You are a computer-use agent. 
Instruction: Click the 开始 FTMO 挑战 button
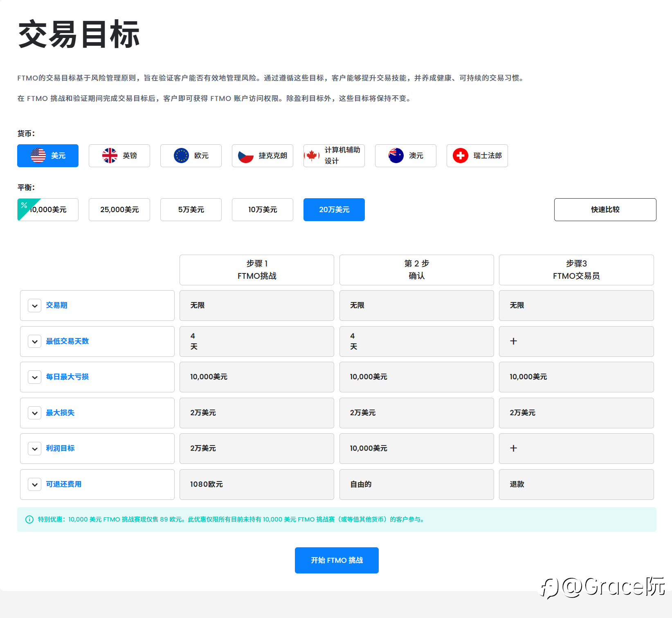point(337,560)
